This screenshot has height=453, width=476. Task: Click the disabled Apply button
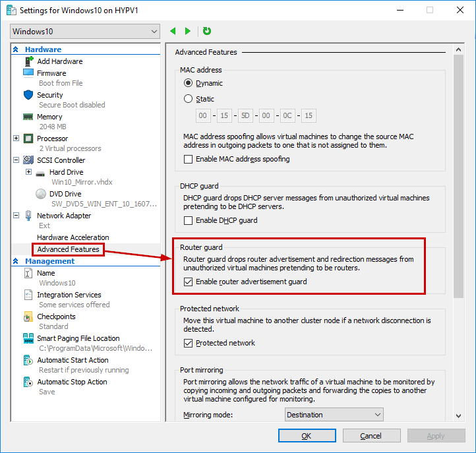click(x=436, y=436)
